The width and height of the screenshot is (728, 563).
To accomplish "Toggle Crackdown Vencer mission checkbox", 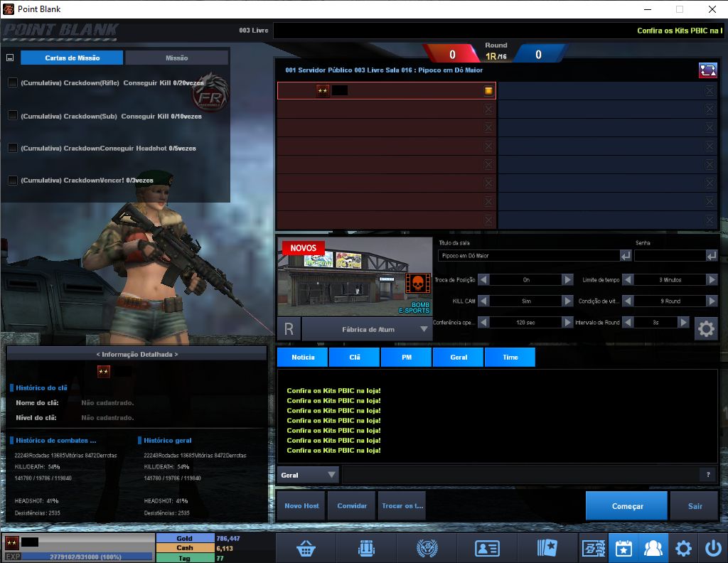I will pos(13,180).
